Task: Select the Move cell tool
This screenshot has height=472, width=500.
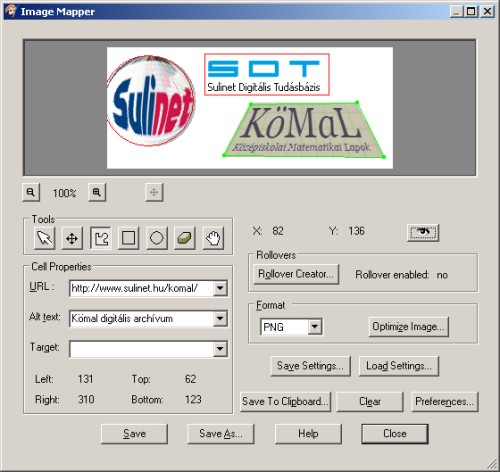Action: 72,238
